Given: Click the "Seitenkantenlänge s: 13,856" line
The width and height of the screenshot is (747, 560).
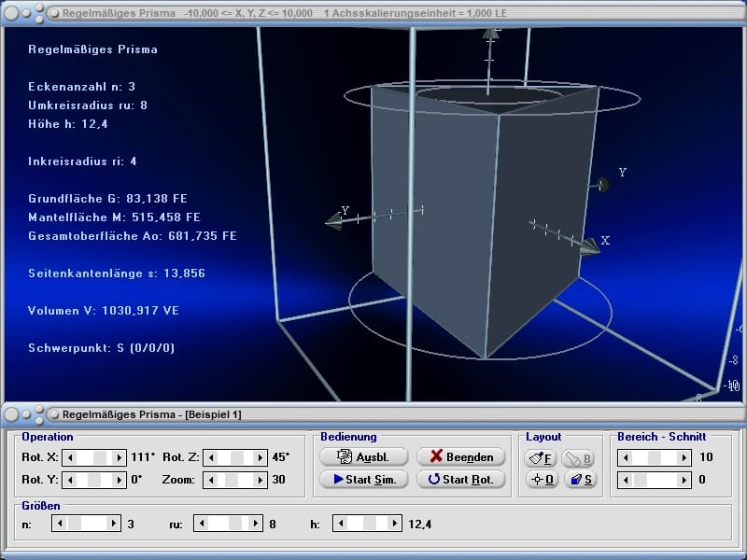Looking at the screenshot, I should point(117,273).
